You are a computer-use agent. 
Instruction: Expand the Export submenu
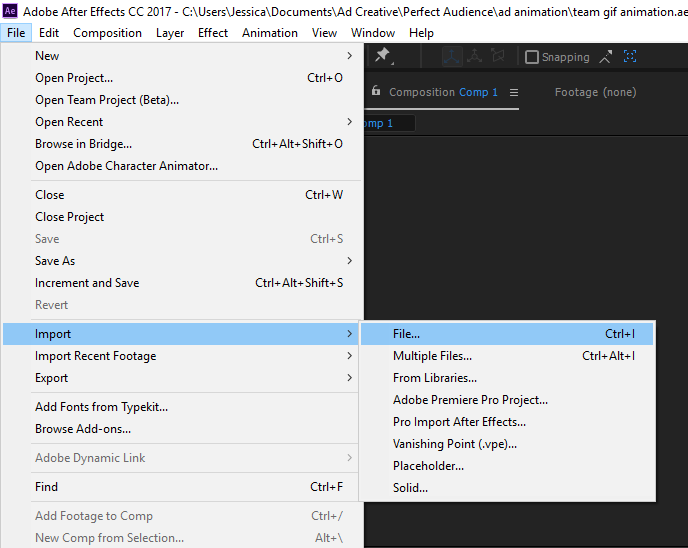pyautogui.click(x=182, y=377)
